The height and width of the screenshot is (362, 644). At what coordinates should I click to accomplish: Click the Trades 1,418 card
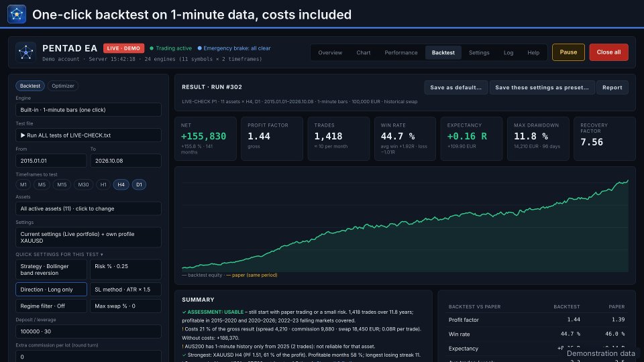(x=338, y=139)
